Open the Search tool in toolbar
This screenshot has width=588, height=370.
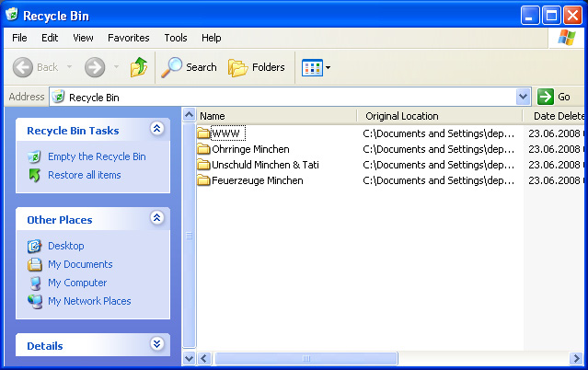[189, 67]
